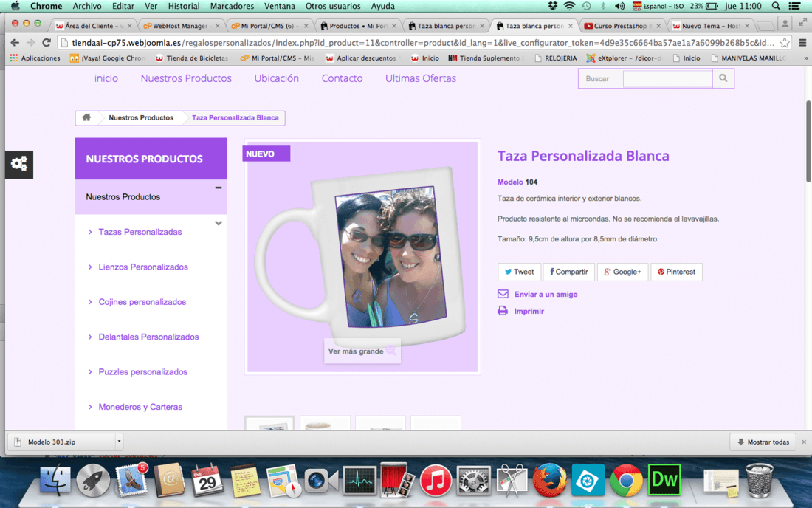Click the search magnifier button
Screen dimensions: 812x508
pyautogui.click(x=723, y=79)
